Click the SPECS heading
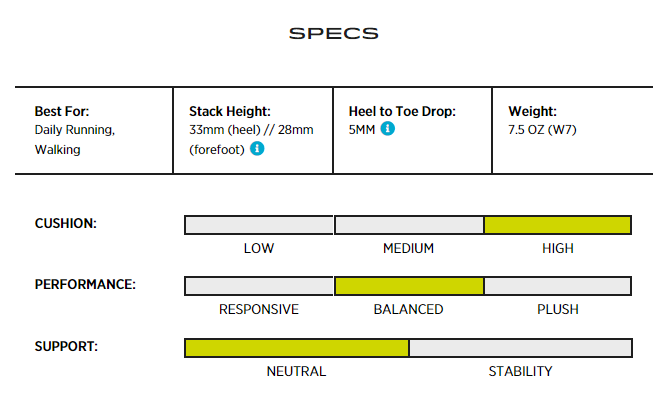The image size is (665, 412). tap(333, 33)
